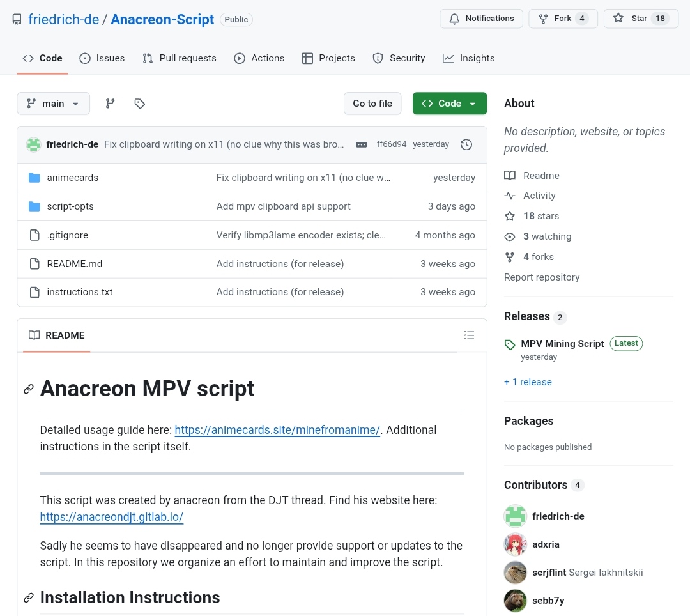The image size is (690, 616).
Task: Open tags view icon
Action: pos(139,104)
